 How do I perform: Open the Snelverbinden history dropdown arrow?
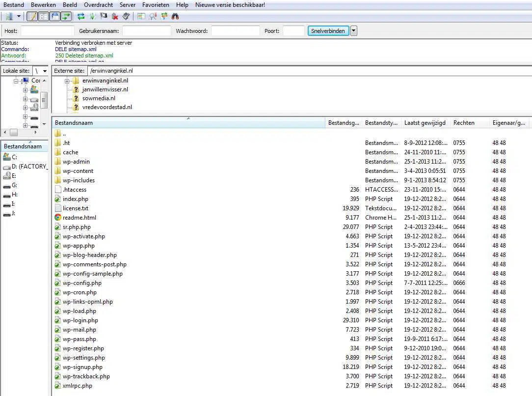pyautogui.click(x=353, y=31)
